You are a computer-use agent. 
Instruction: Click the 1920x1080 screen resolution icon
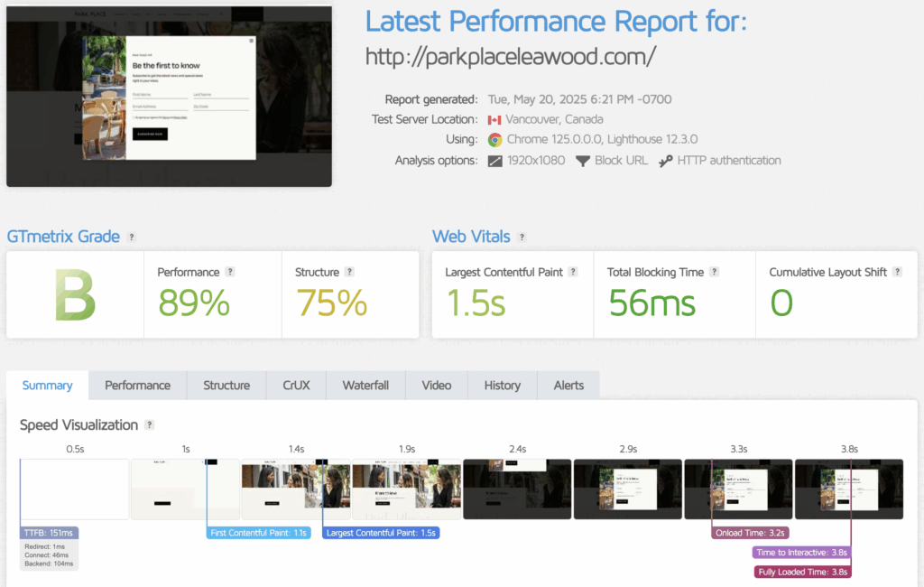click(495, 161)
